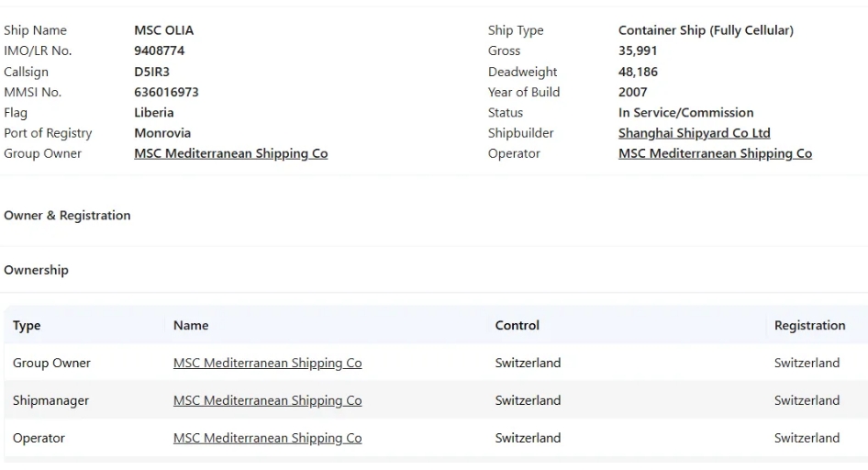Click the ship name MSC OLIA
The image size is (868, 470).
[164, 30]
